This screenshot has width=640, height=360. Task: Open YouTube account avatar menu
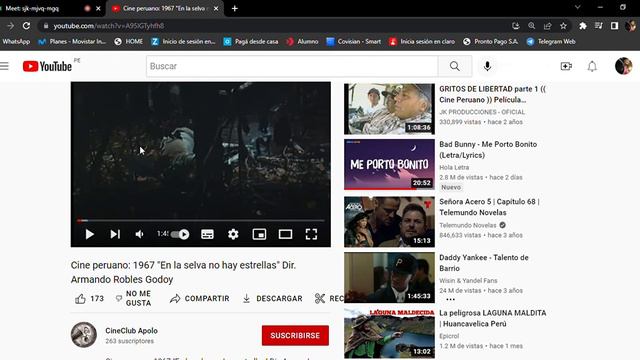coord(623,66)
